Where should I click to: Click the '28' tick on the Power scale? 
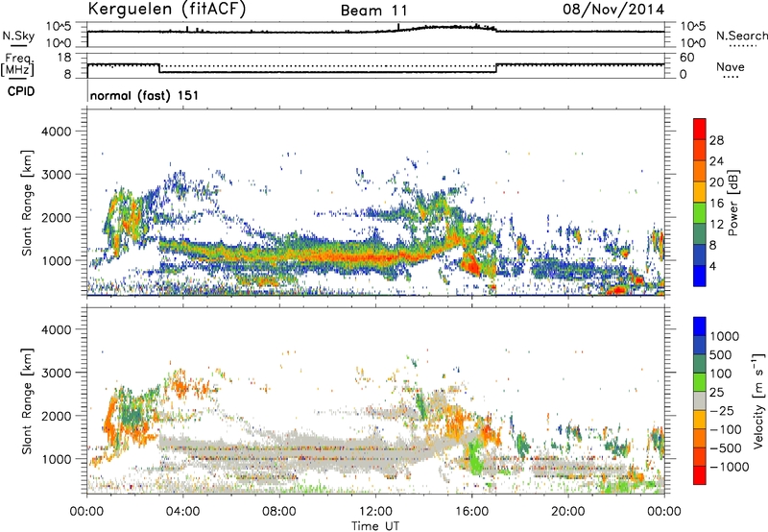[x=716, y=140]
